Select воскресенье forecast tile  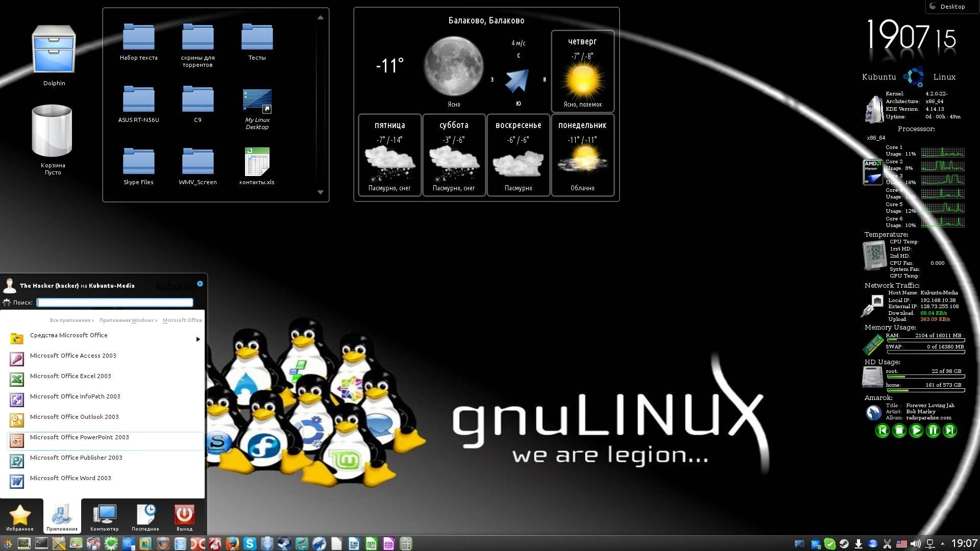tap(518, 155)
